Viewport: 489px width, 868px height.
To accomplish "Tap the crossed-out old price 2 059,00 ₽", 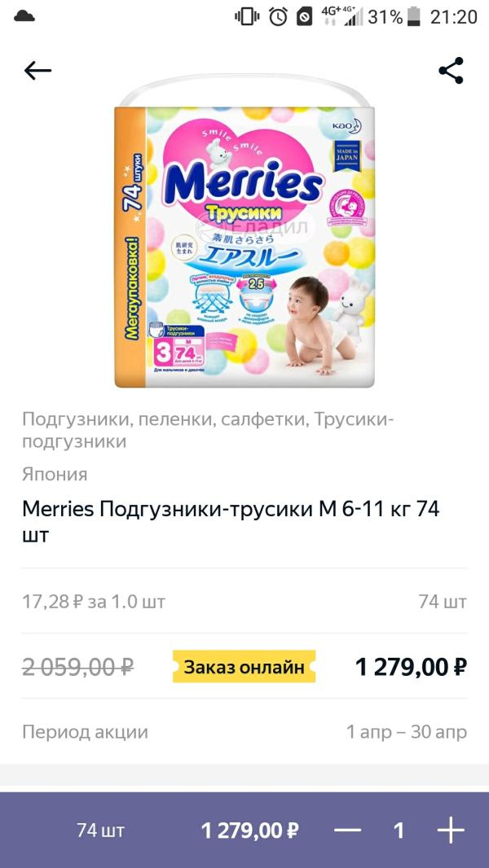I will point(78,667).
